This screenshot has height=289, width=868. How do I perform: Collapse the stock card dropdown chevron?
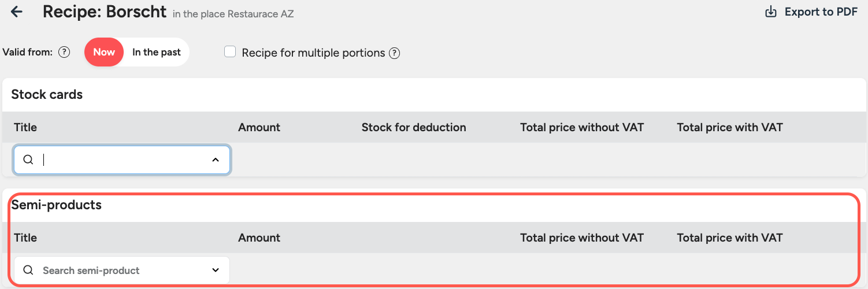pos(216,160)
